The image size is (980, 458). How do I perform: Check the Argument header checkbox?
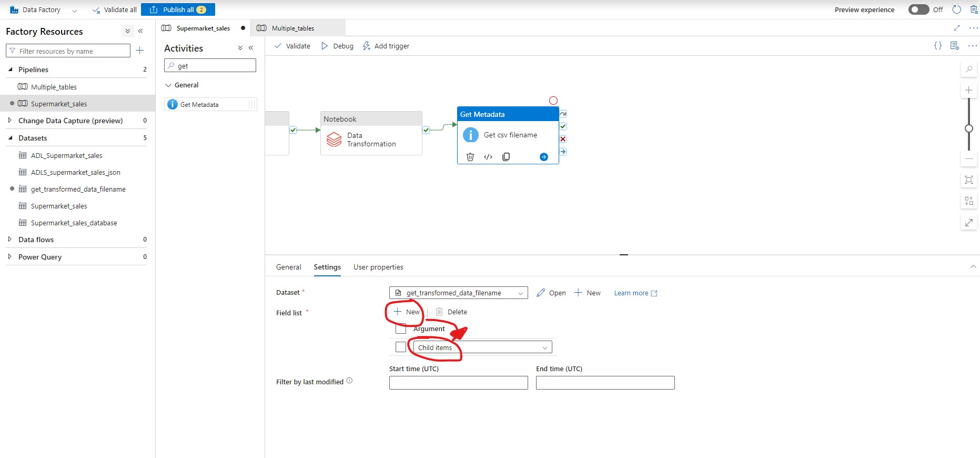tap(401, 328)
